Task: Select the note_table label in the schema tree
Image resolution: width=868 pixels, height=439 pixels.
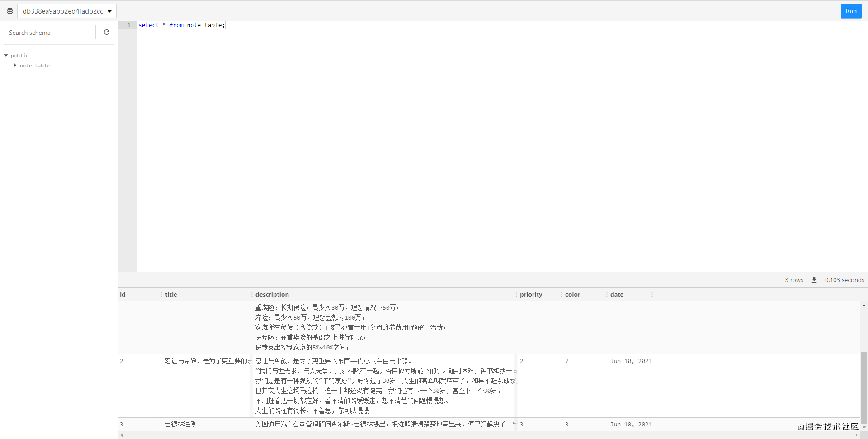Action: point(35,66)
